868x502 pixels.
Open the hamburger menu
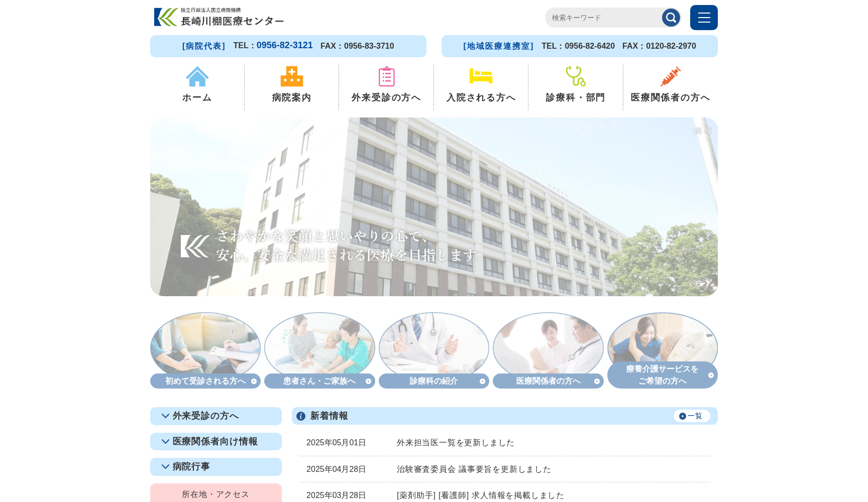pyautogui.click(x=704, y=18)
